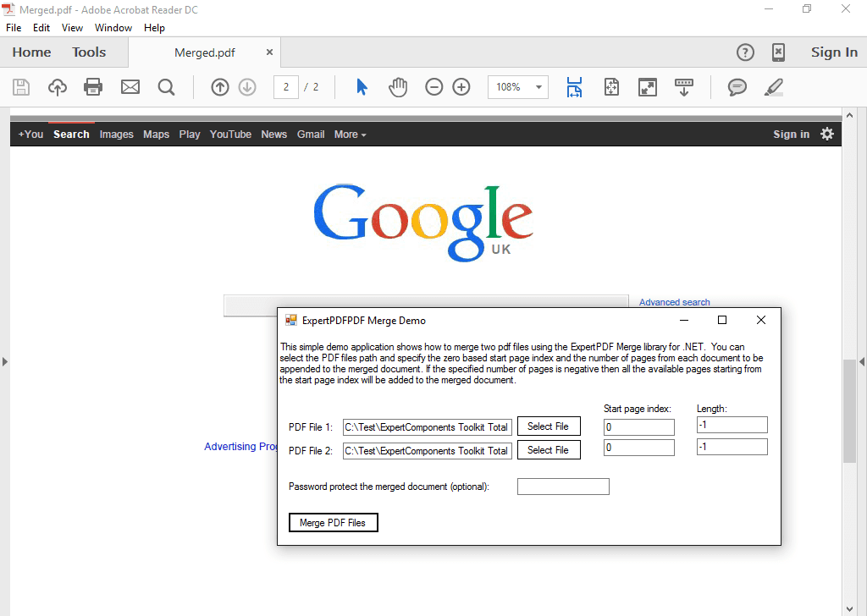Viewport: 867px width, 616px height.
Task: Maximize the ExpertPDF Merge Demo window
Action: click(722, 320)
